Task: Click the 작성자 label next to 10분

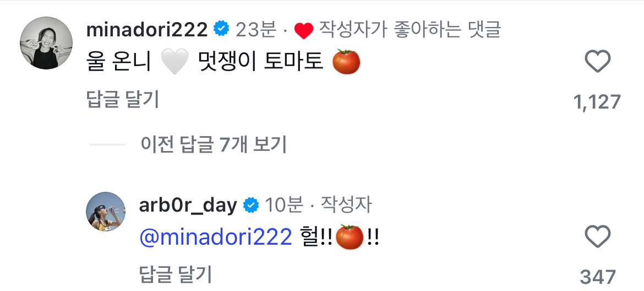Action: [346, 204]
